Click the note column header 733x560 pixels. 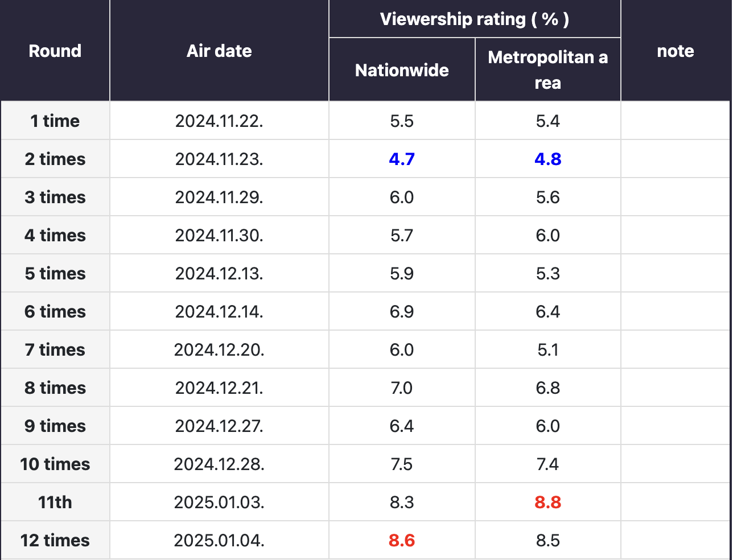[x=675, y=51]
